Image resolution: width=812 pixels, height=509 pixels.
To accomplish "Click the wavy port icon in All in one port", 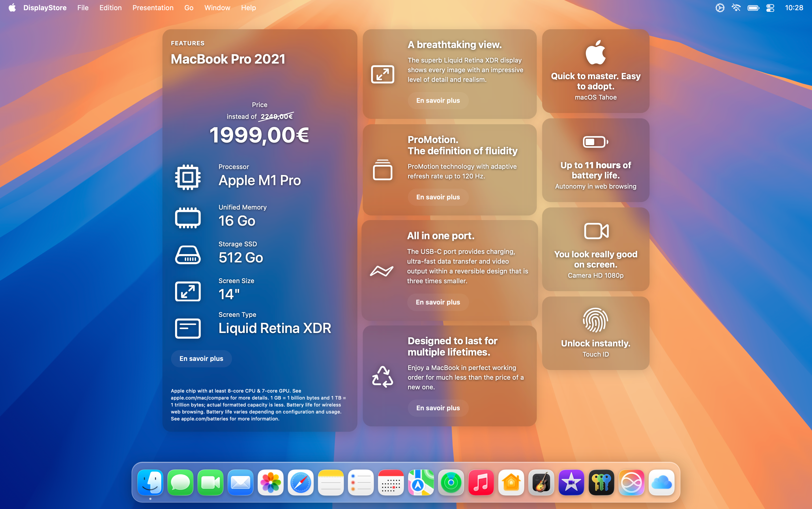I will pyautogui.click(x=382, y=271).
